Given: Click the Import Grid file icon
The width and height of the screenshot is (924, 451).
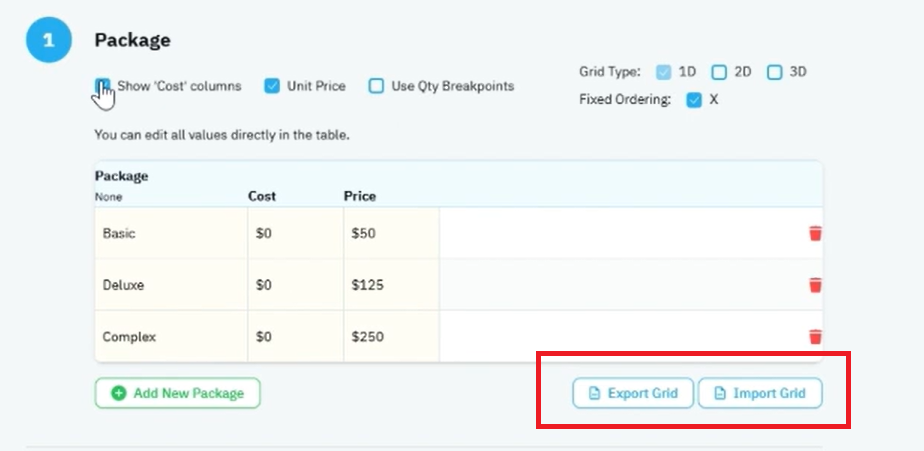Looking at the screenshot, I should (720, 393).
